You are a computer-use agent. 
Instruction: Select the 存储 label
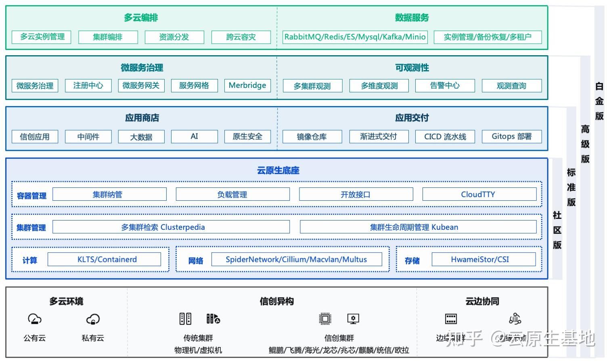tap(412, 261)
